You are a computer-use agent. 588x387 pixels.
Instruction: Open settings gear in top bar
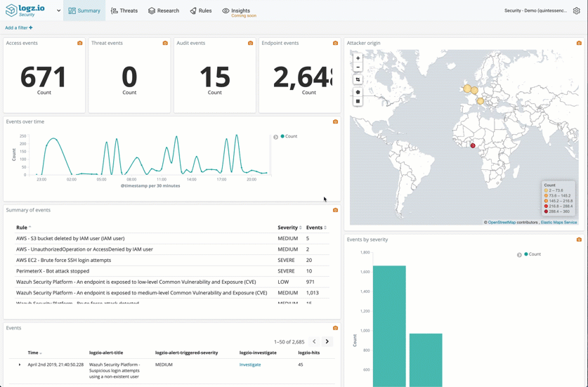point(576,11)
